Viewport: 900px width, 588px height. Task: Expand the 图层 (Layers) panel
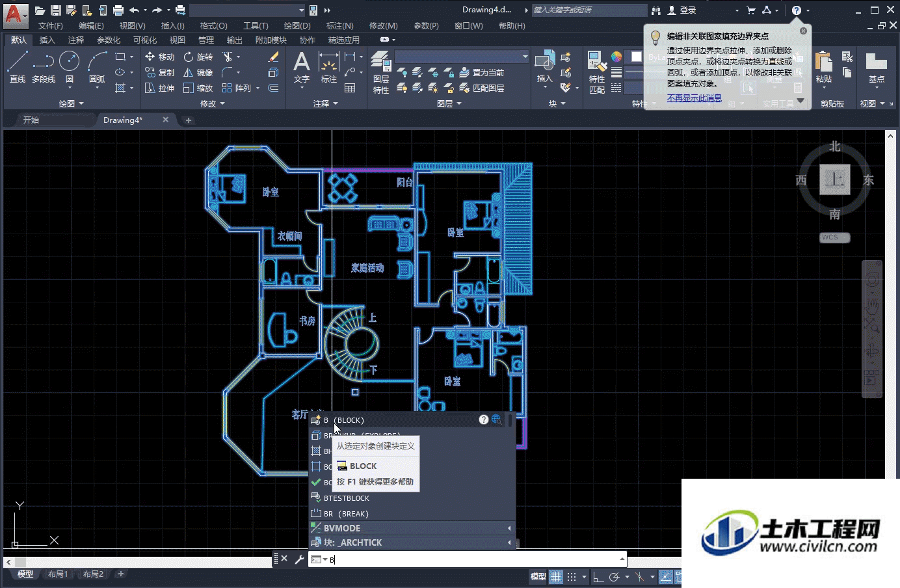tap(449, 103)
